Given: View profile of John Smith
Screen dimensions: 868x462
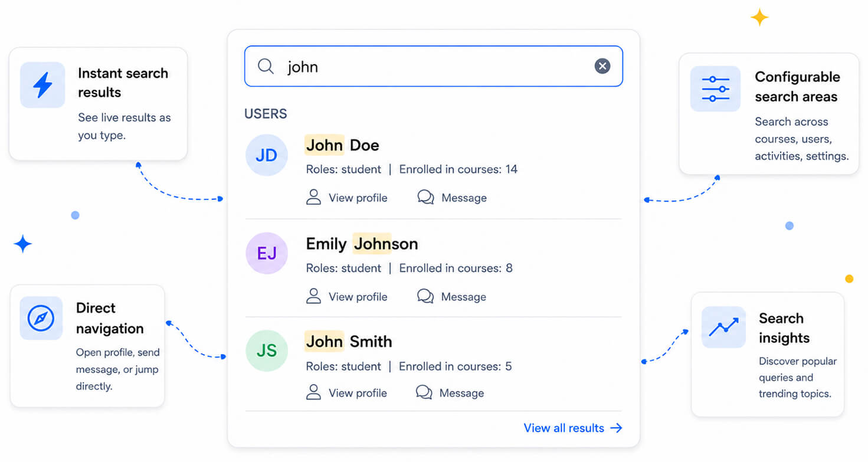Looking at the screenshot, I should point(347,393).
